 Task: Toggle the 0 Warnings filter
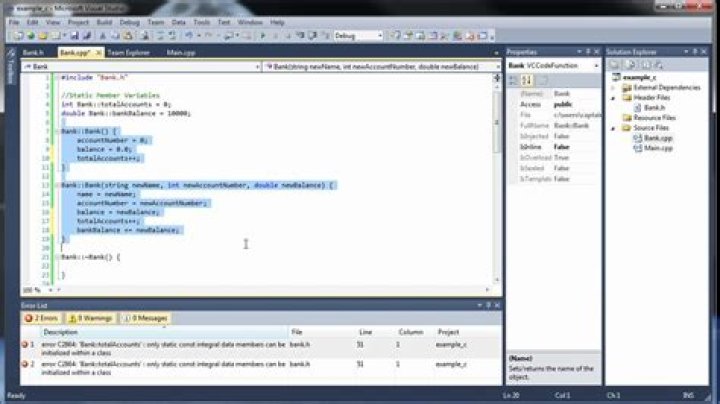(95, 318)
